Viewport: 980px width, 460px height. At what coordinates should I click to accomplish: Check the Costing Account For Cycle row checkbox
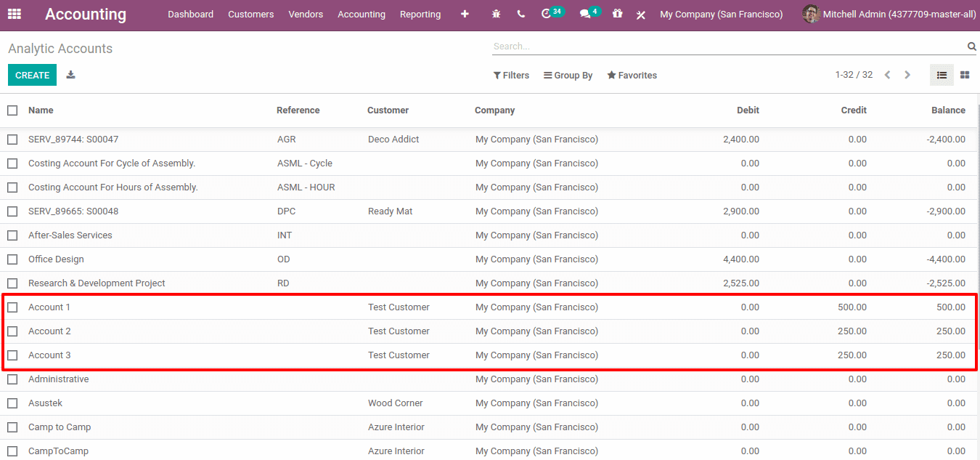coord(12,164)
